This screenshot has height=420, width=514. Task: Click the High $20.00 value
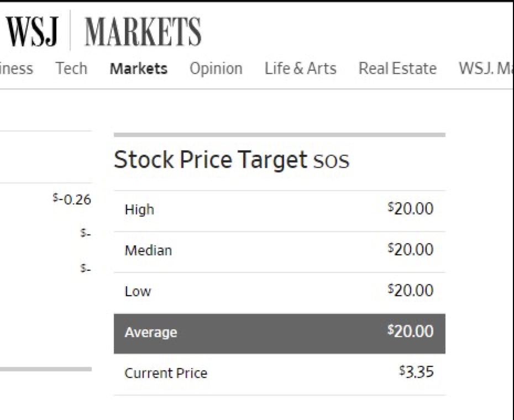point(411,208)
